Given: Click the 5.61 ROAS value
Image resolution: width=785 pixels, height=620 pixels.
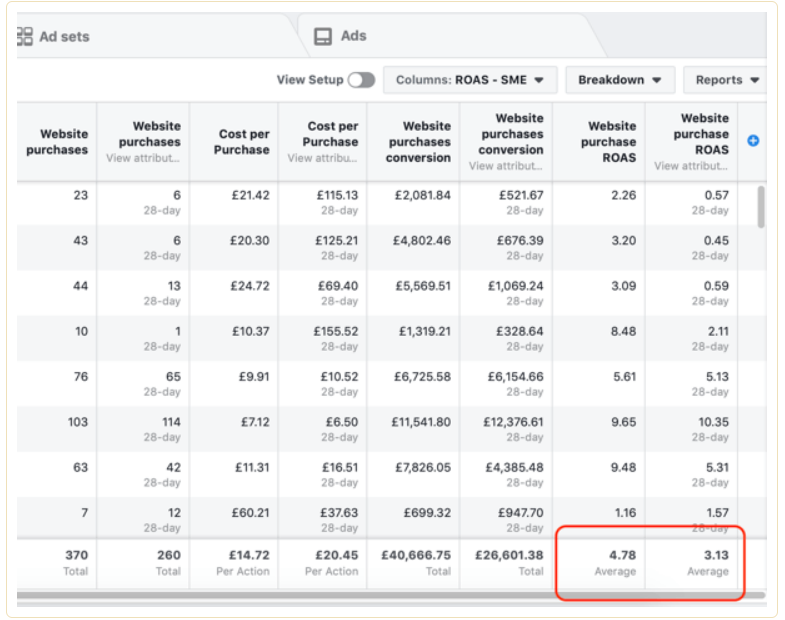Looking at the screenshot, I should point(625,377).
